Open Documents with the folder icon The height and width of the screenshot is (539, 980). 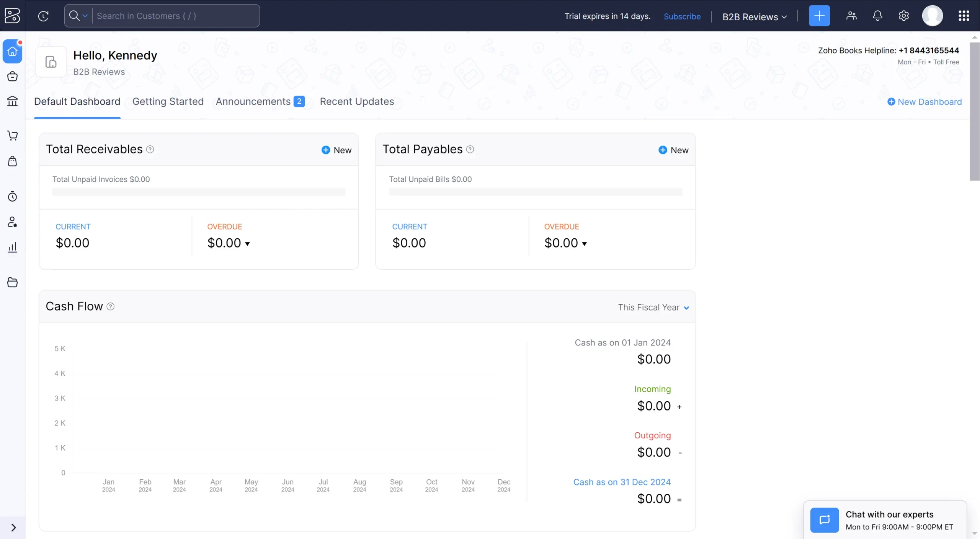13,282
